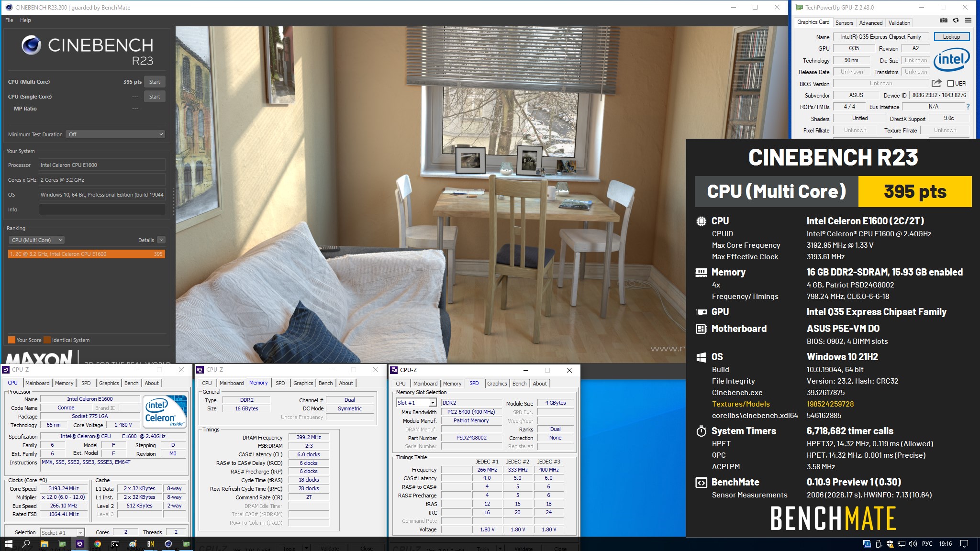Refresh GPU-Z data with the reload icon
The image size is (980, 551).
[956, 21]
